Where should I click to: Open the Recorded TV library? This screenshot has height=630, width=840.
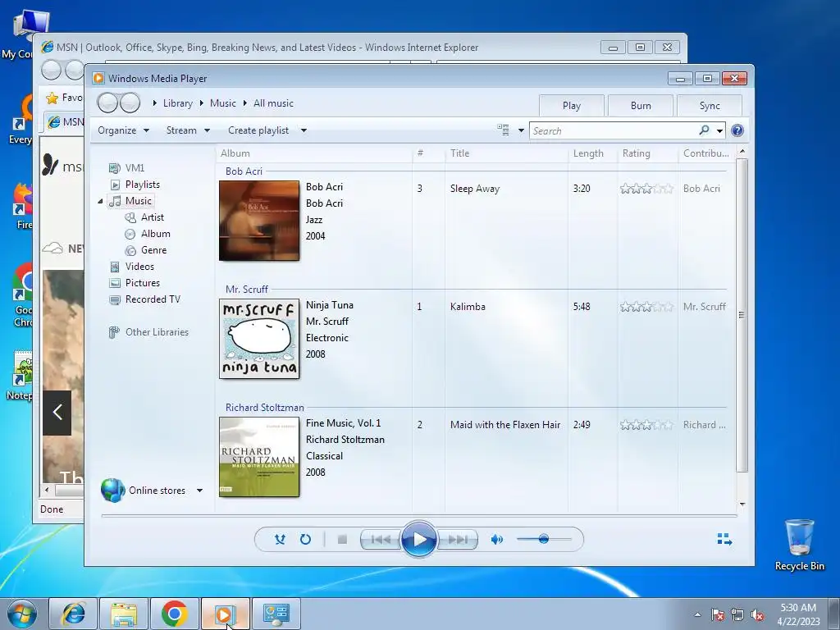(144, 299)
